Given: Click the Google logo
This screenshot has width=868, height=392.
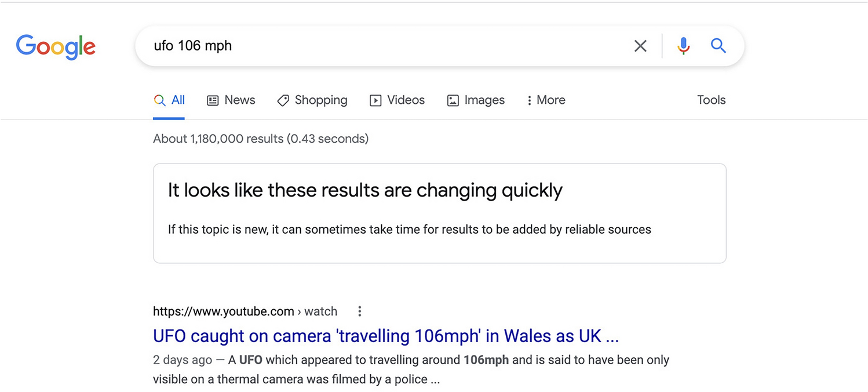Looking at the screenshot, I should pos(56,46).
